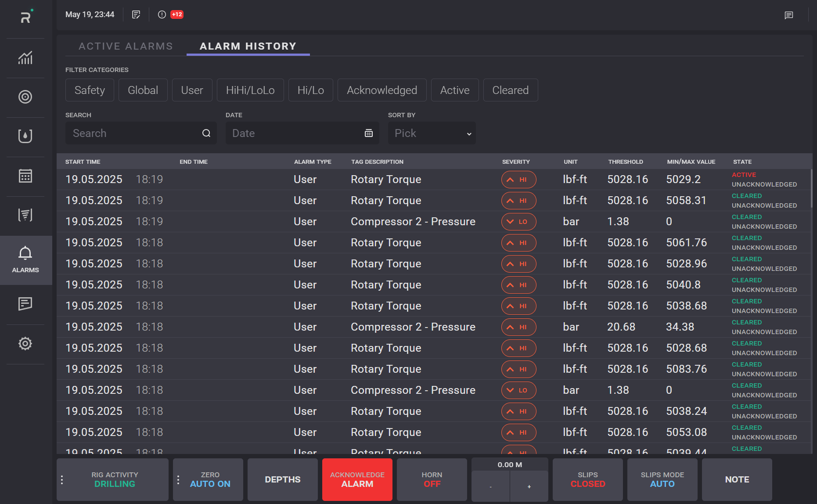Open the Date calendar picker
817x504 pixels.
[368, 133]
